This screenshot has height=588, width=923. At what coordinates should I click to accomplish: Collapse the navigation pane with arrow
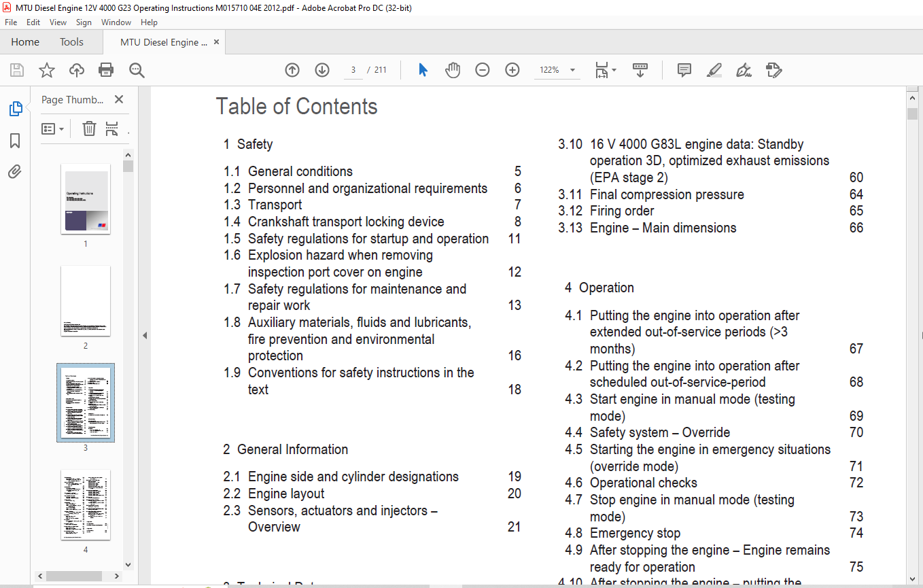[x=145, y=335]
